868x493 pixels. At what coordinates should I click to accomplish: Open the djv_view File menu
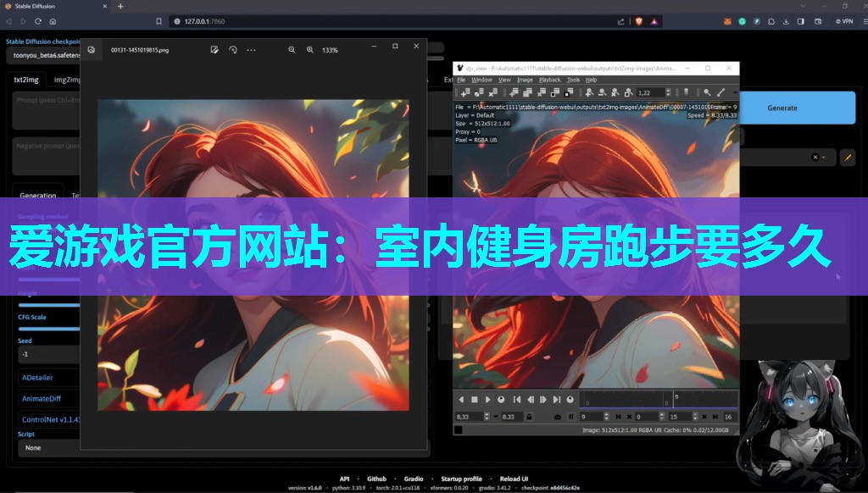tap(461, 80)
